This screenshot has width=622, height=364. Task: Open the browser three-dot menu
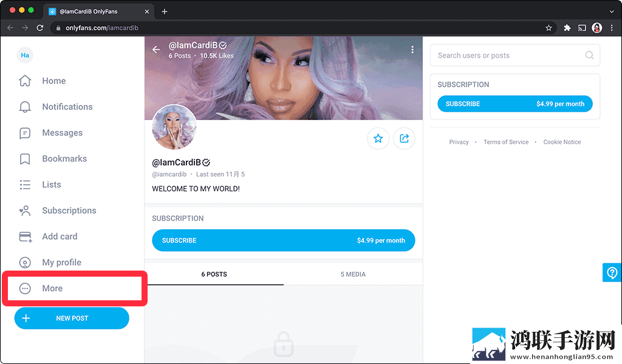click(x=612, y=28)
